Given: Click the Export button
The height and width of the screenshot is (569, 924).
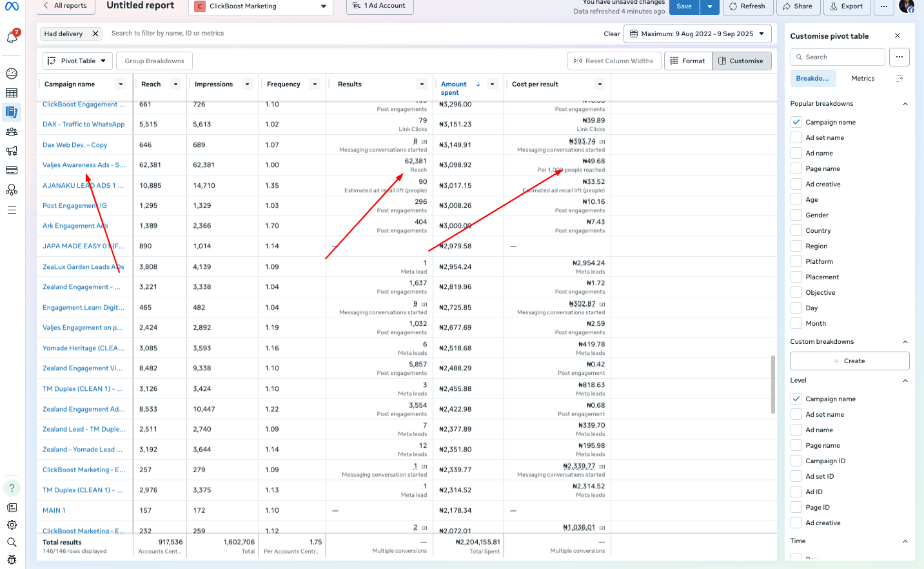Looking at the screenshot, I should click(846, 6).
